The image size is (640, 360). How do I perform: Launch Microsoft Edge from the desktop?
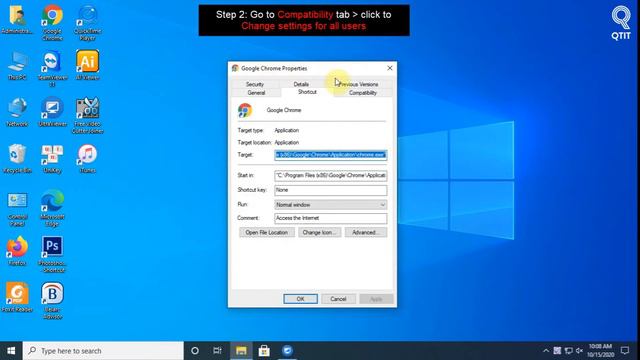tap(52, 208)
